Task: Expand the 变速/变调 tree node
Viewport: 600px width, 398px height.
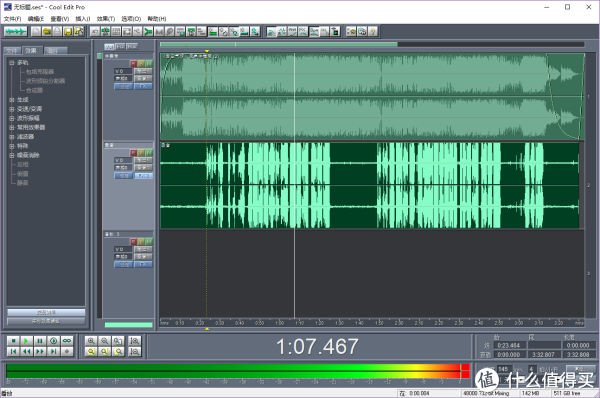Action: point(12,109)
